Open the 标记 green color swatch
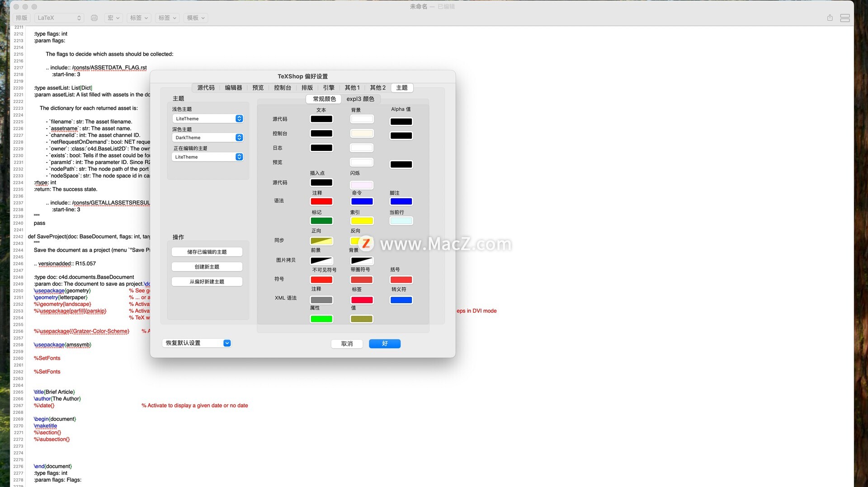The width and height of the screenshot is (868, 487). point(321,221)
